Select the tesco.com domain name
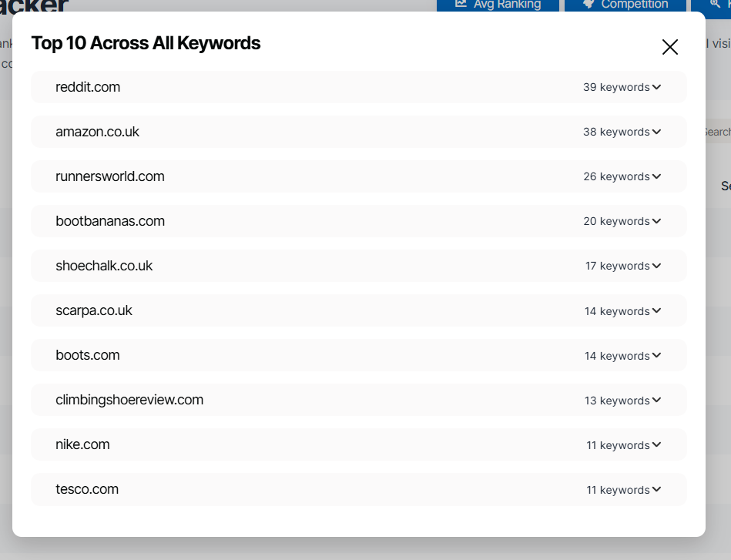Screen dimensions: 731x560 point(87,490)
